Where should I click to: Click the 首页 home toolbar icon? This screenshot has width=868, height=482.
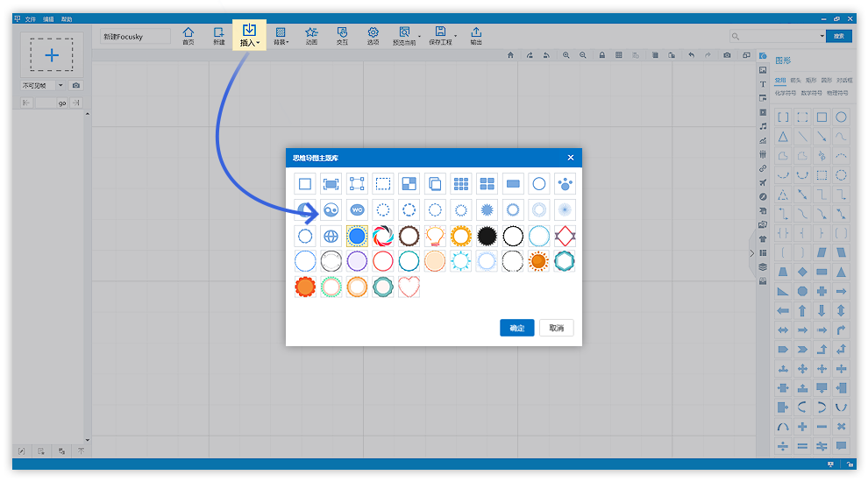[188, 35]
